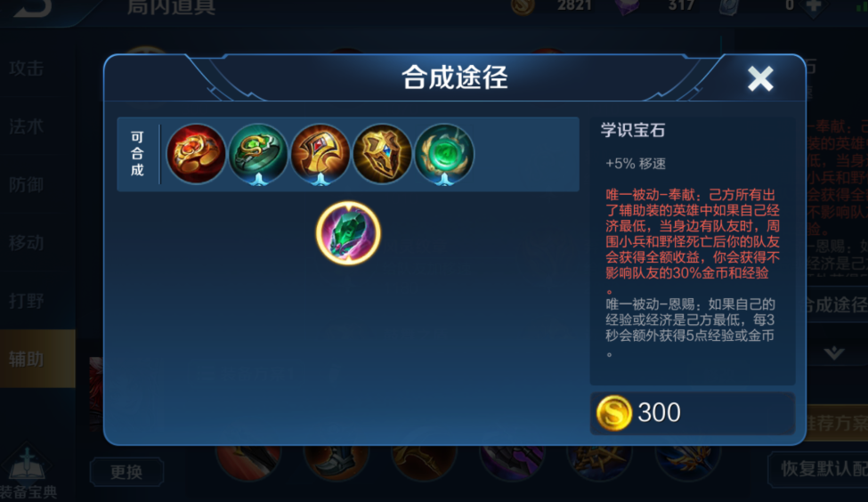868x502 pixels.
Task: Select the highlighted 辅助 tab
Action: (37, 359)
